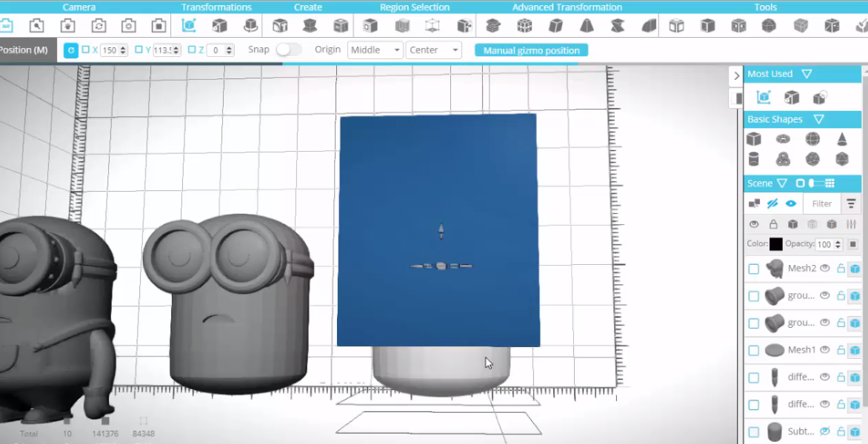Check the X axis checkbox
868x444 pixels.
coord(85,50)
